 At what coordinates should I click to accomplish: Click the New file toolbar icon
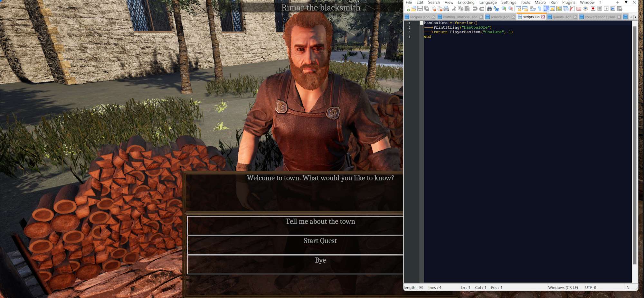[x=407, y=9]
